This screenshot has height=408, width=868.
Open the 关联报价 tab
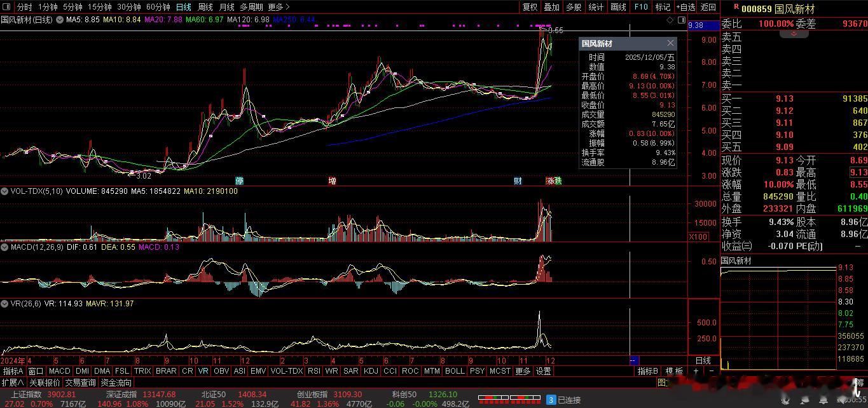[x=45, y=383]
